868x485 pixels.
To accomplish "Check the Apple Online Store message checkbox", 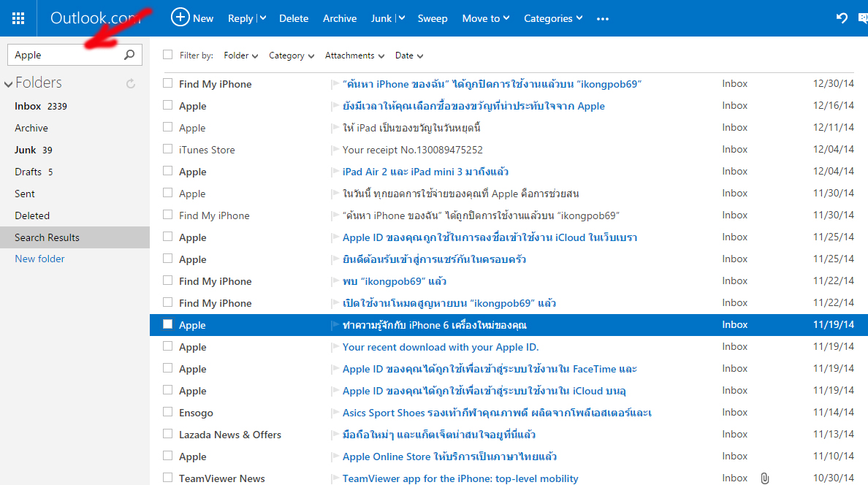I will tap(168, 456).
